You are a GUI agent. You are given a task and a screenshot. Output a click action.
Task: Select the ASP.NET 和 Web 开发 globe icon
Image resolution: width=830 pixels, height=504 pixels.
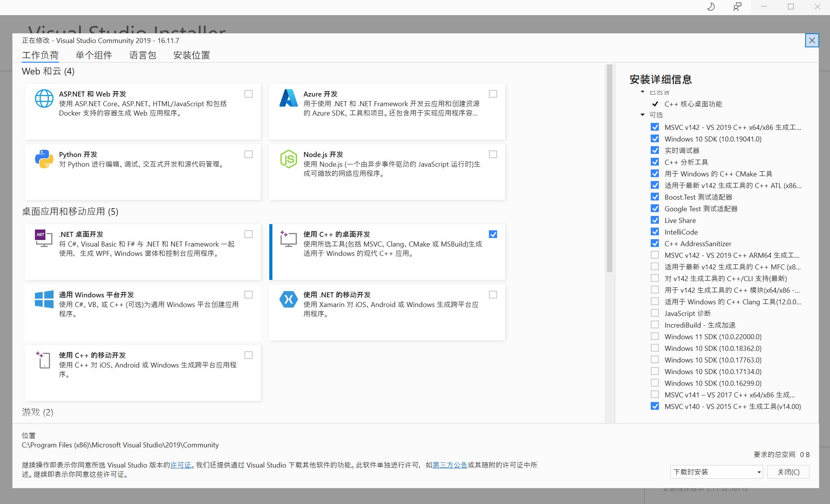(x=44, y=98)
